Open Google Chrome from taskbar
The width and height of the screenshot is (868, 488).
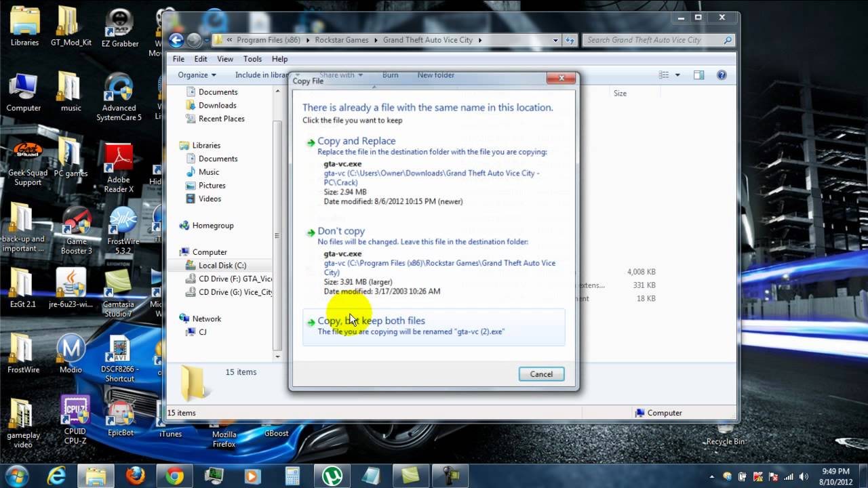point(174,476)
